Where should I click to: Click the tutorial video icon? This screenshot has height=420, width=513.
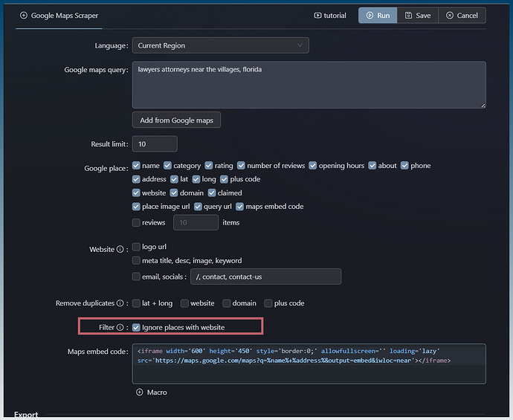(x=317, y=16)
